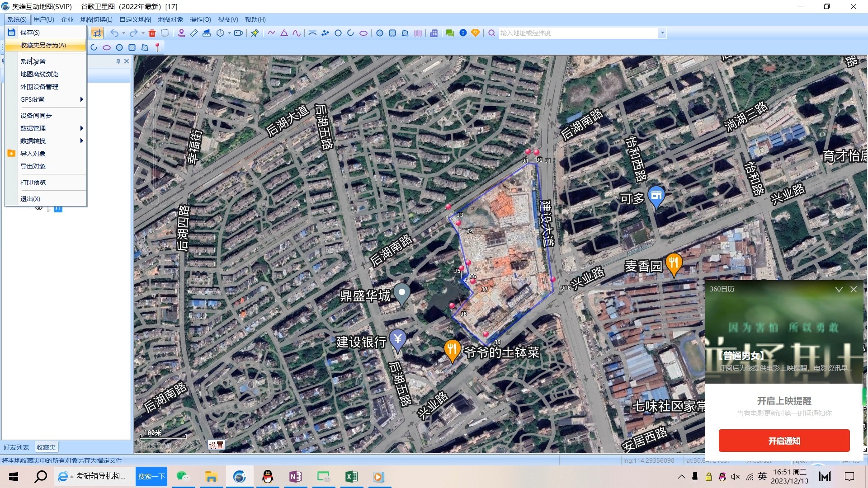
Task: Click the green chat messages icon
Action: [450, 33]
